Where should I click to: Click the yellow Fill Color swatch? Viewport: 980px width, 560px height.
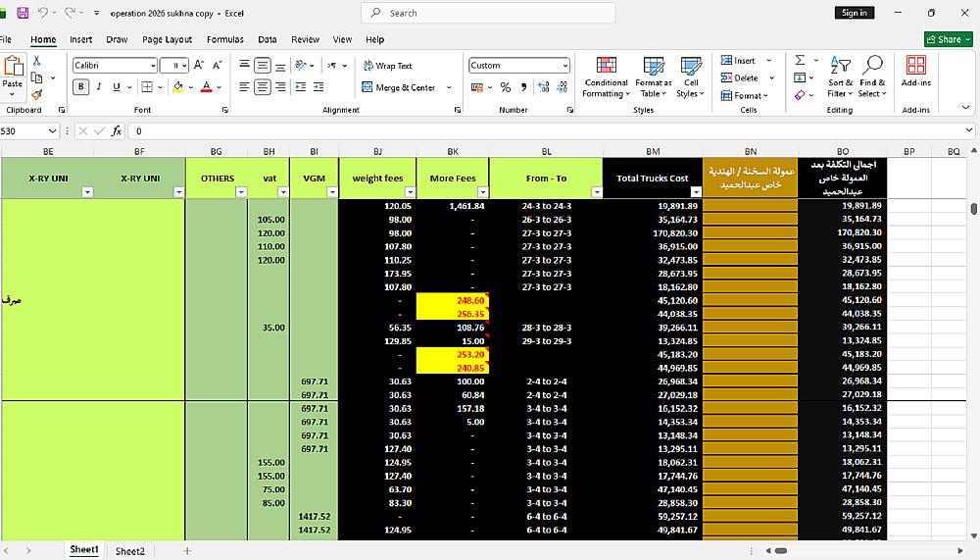177,87
